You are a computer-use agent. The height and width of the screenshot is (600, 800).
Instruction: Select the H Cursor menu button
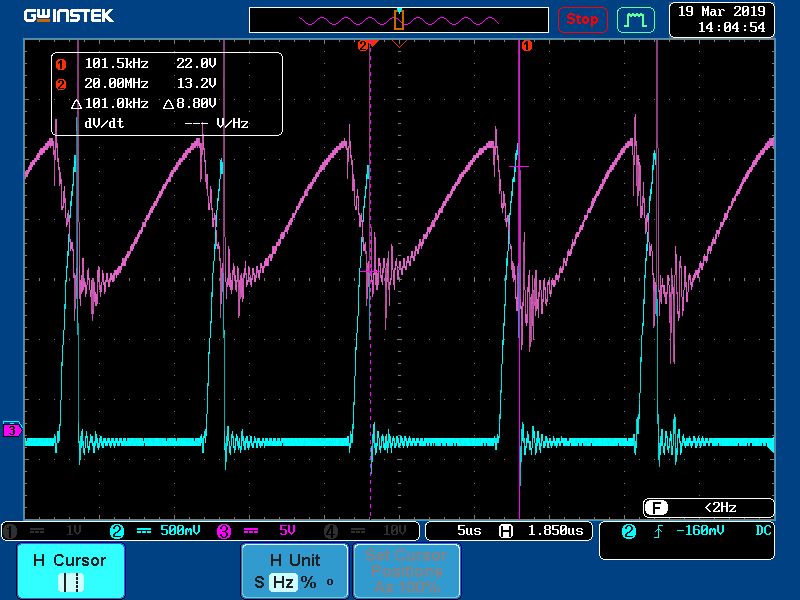tap(71, 571)
